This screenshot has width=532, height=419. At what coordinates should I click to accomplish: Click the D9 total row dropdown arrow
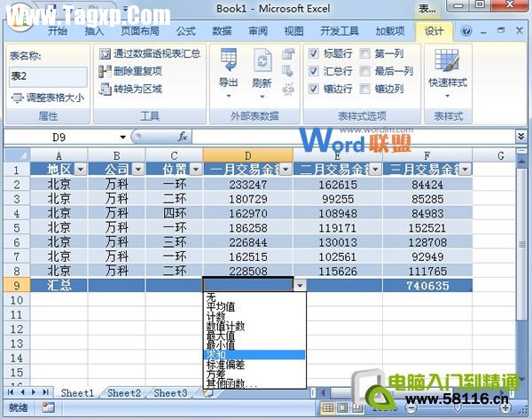[x=300, y=286]
